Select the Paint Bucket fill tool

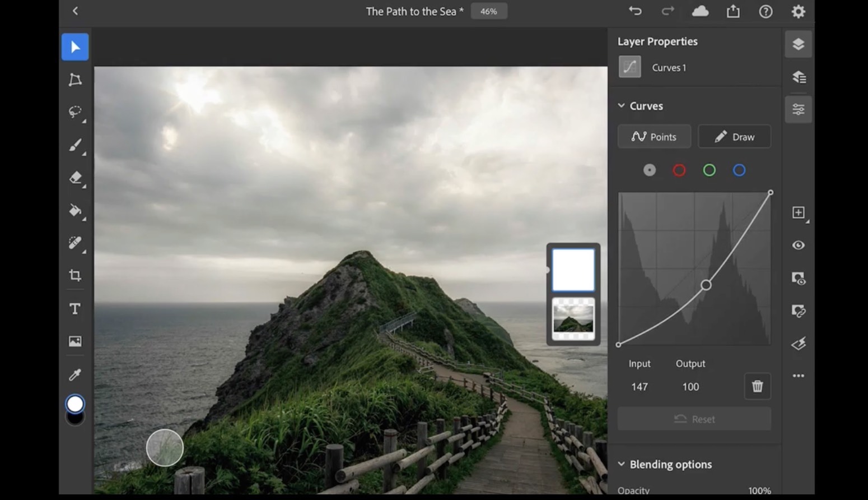[x=75, y=210]
